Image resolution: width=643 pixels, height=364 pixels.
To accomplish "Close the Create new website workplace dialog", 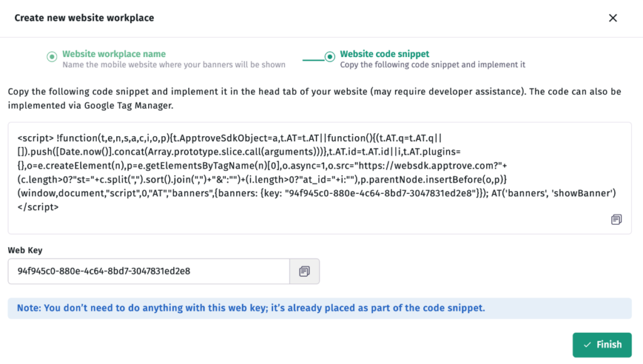I will pos(613,18).
